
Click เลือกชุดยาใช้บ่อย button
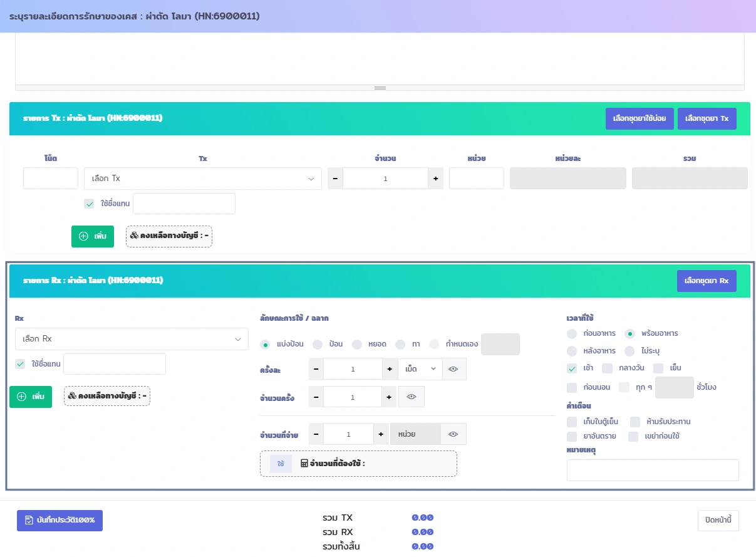tap(639, 118)
